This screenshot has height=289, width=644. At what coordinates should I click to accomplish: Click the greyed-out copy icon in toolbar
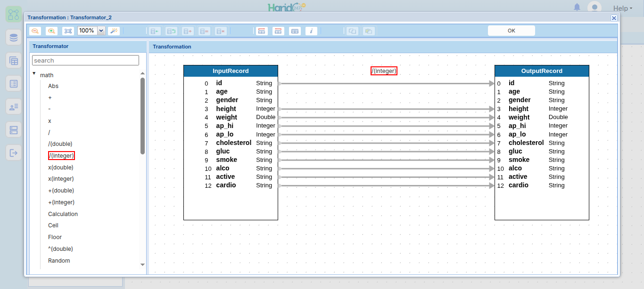[352, 31]
